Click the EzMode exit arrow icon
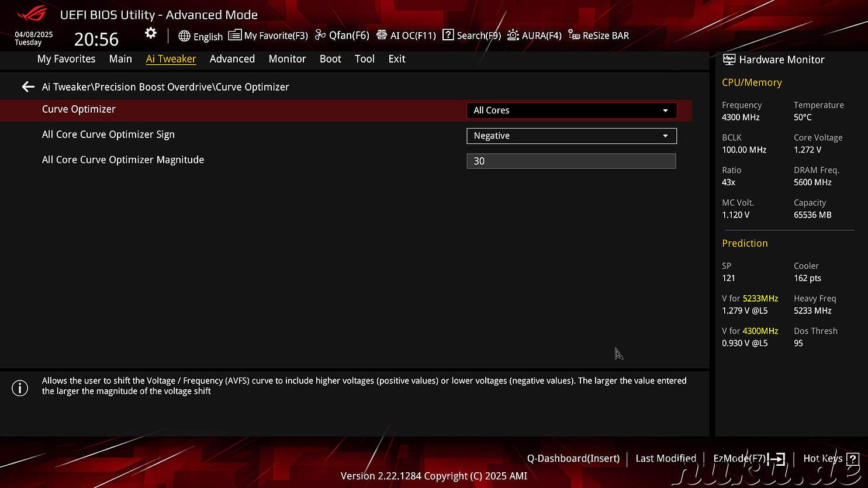Image resolution: width=868 pixels, height=488 pixels. [777, 459]
